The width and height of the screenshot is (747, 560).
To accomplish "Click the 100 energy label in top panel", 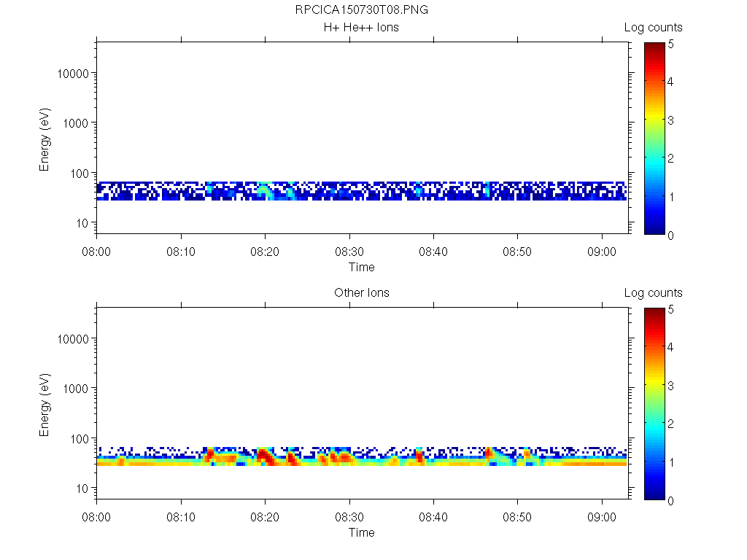I will pos(80,174).
